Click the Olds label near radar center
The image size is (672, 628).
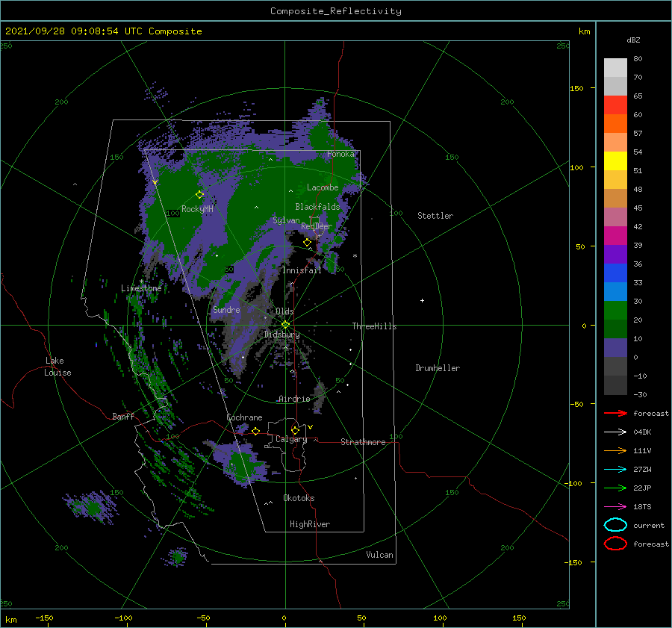284,311
